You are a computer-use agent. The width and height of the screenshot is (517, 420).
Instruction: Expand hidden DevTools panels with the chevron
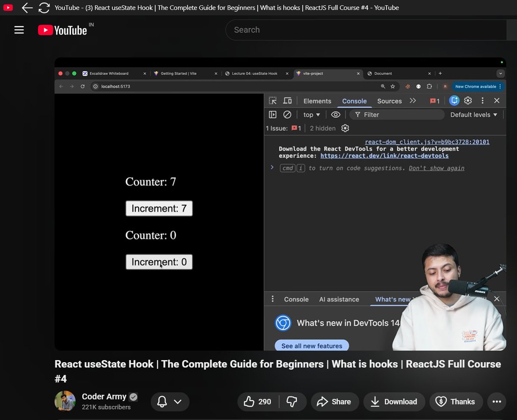[413, 100]
